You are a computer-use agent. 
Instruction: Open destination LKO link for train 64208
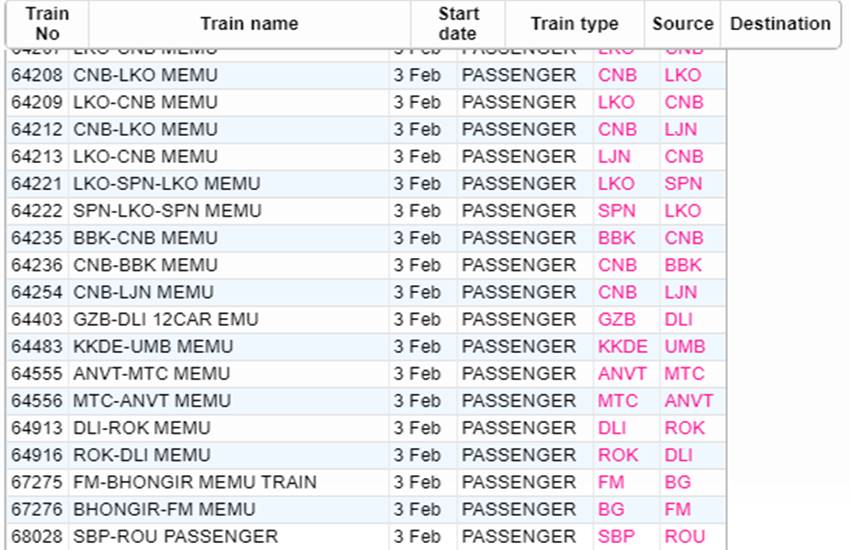683,75
